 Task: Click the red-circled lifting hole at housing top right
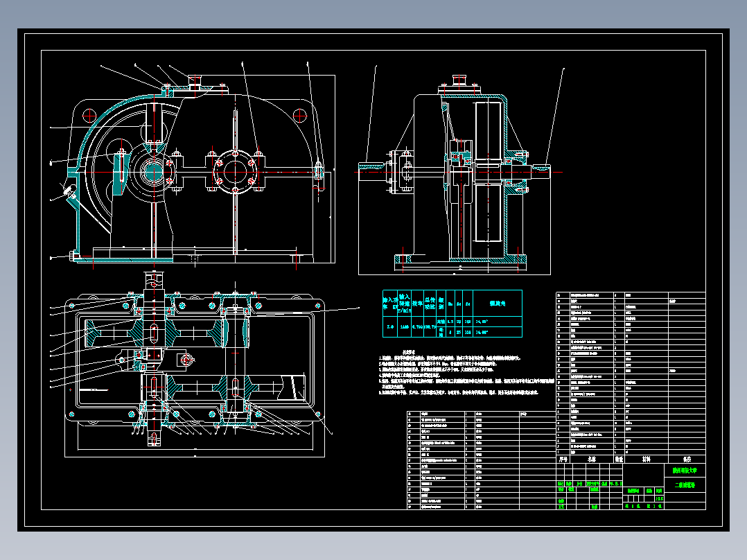pos(299,115)
